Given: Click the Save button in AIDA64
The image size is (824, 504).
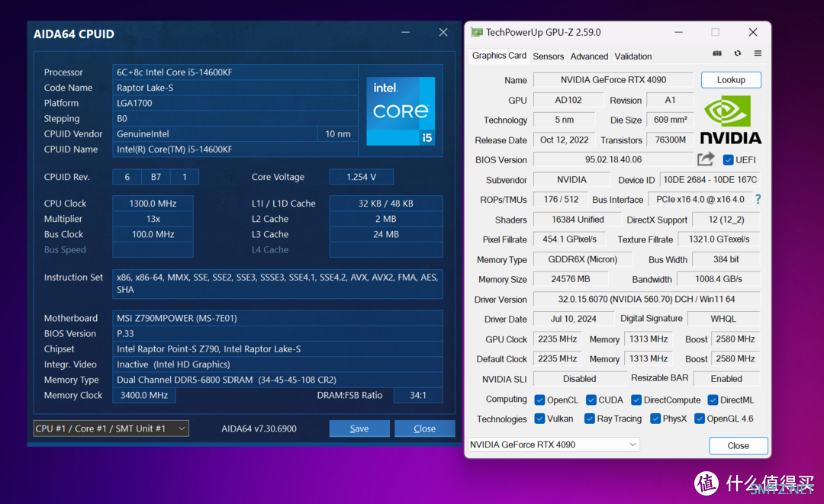Looking at the screenshot, I should (359, 429).
